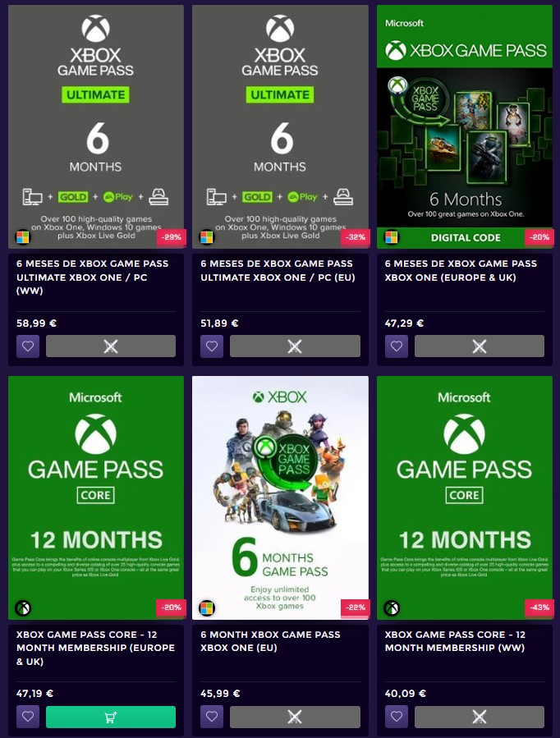Wishlist Game Pass Core 12 Month (Europe & UK)
Screen dimensions: 560x738
click(x=28, y=717)
